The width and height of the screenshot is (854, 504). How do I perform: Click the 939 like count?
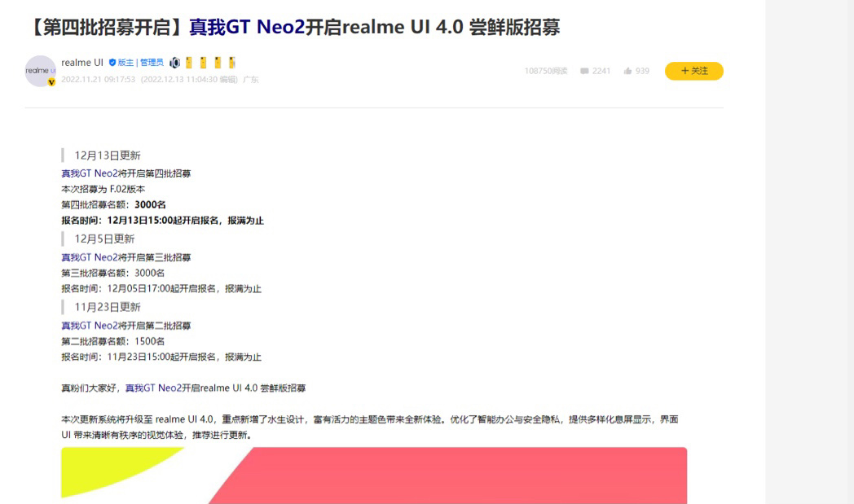point(642,72)
